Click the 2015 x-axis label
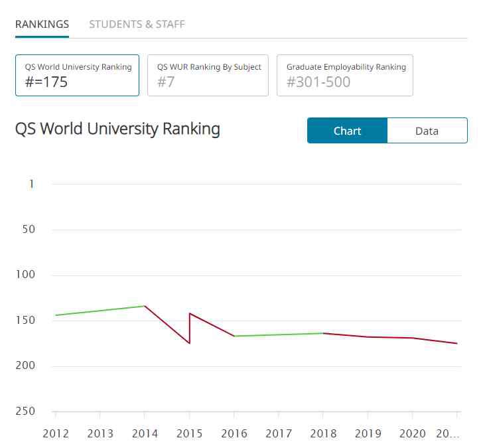483x448 pixels. 190,434
